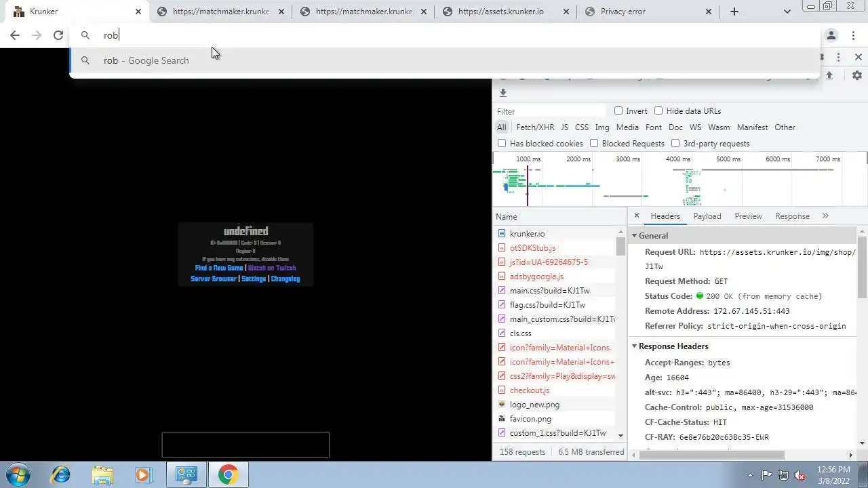This screenshot has height=488, width=868.
Task: Close the DevTools panel
Action: [x=858, y=58]
